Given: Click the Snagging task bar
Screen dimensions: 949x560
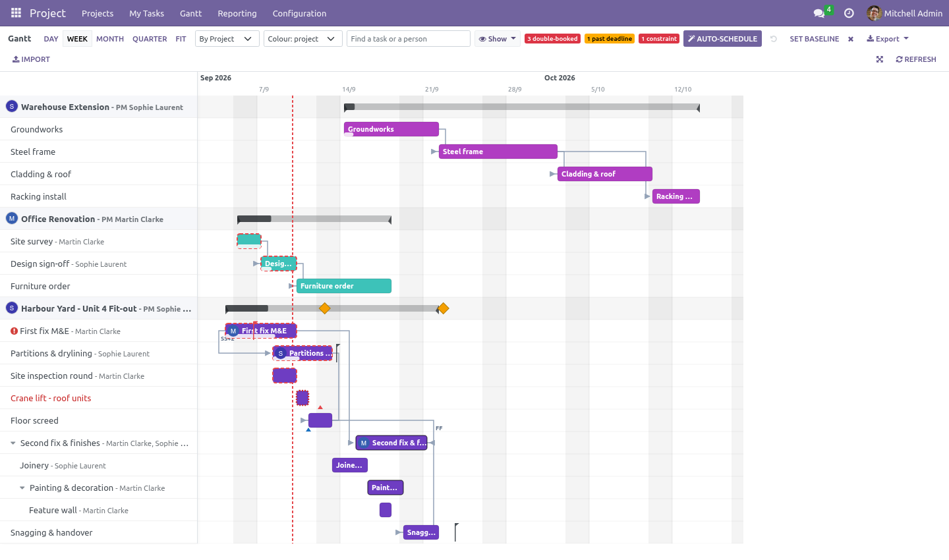Looking at the screenshot, I should (x=421, y=532).
